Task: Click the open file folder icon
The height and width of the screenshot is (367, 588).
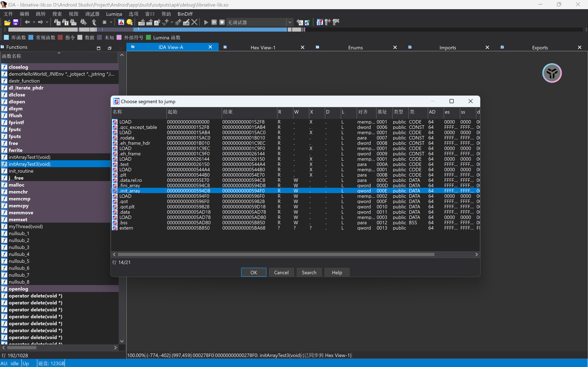Action: click(x=7, y=23)
